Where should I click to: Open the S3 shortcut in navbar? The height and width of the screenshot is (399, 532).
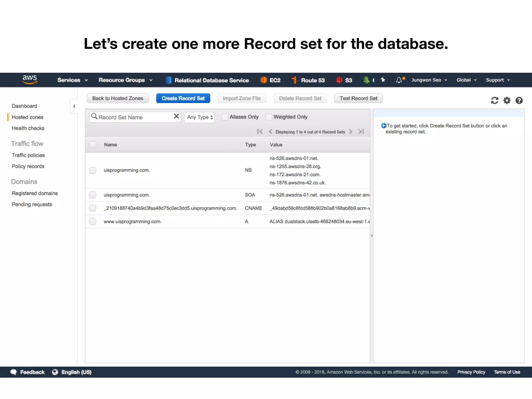[344, 80]
